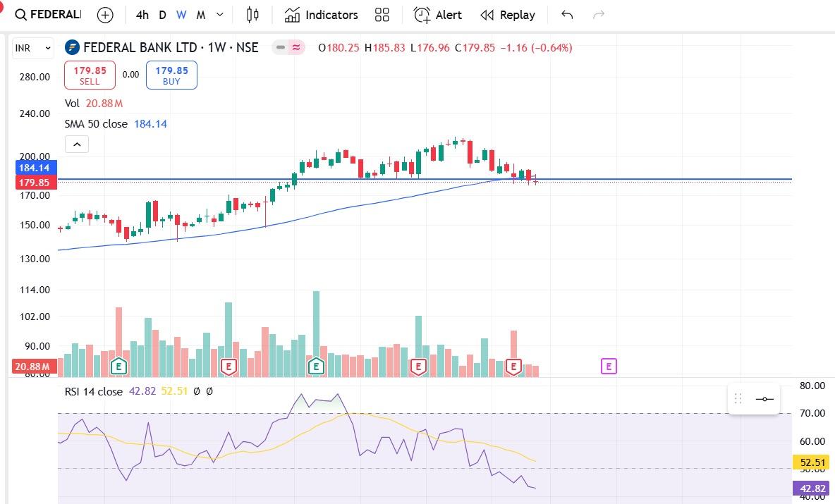835x504 pixels.
Task: Redo the last chart action
Action: [599, 15]
